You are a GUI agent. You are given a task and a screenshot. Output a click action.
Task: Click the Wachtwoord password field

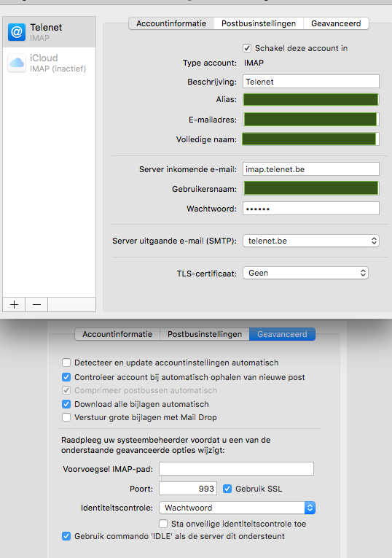pyautogui.click(x=311, y=209)
